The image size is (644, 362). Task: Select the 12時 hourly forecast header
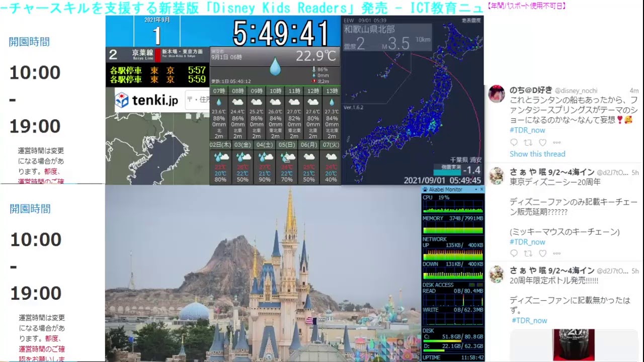(x=313, y=91)
